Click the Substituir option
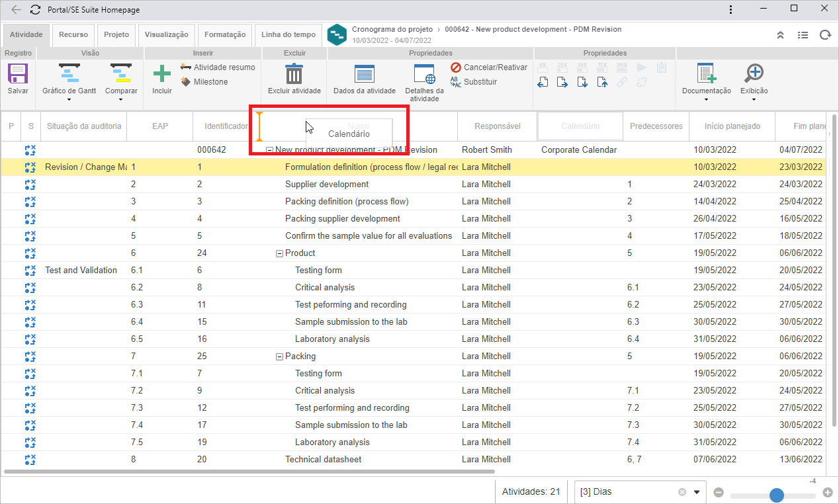Image resolution: width=839 pixels, height=504 pixels. click(x=473, y=82)
